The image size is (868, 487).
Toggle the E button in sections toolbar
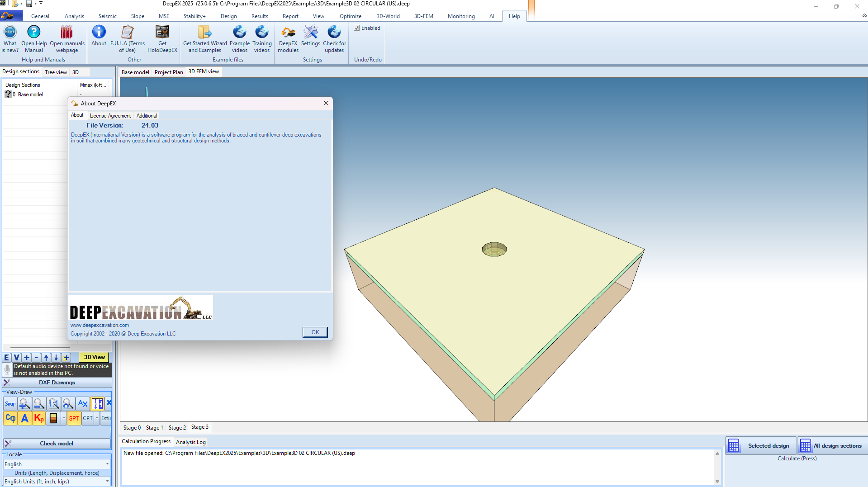(x=7, y=357)
